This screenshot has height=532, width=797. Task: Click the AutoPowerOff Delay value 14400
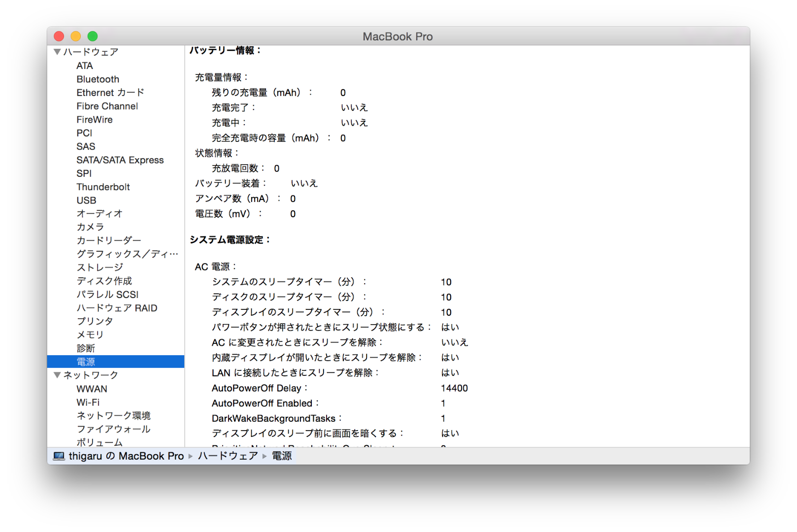454,388
